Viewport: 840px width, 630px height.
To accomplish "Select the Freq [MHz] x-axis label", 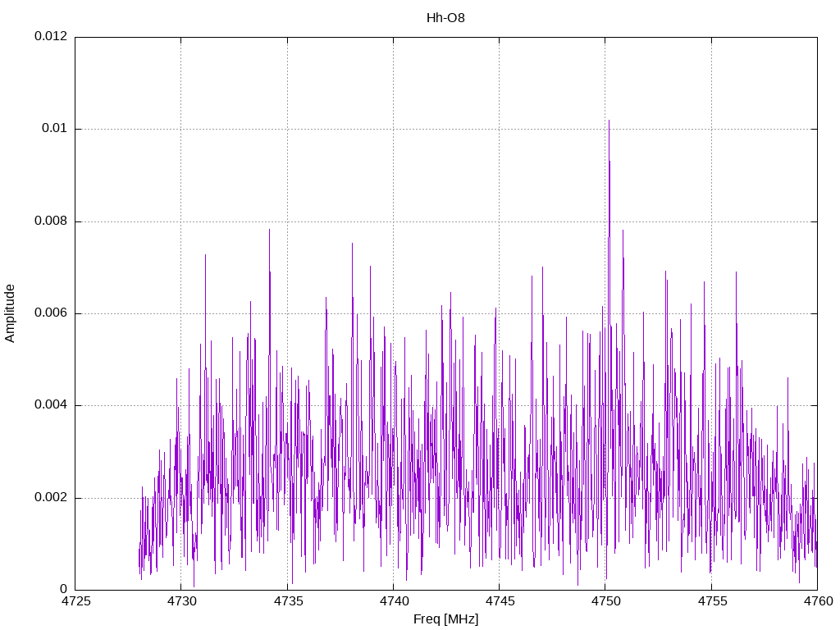I will pyautogui.click(x=445, y=619).
